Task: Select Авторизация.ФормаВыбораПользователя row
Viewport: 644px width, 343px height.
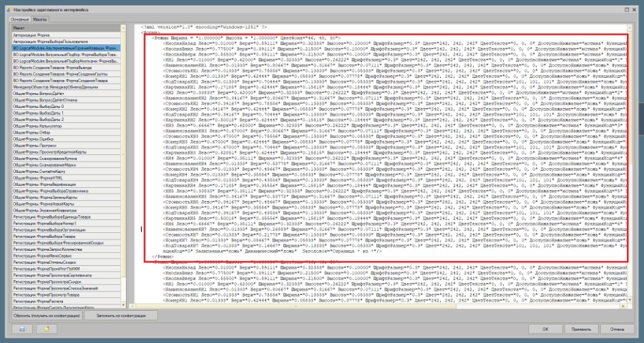Action: click(66, 41)
